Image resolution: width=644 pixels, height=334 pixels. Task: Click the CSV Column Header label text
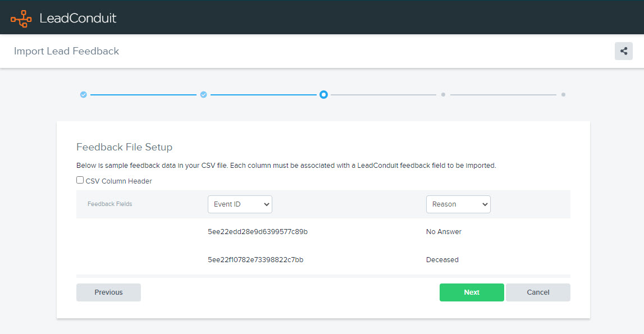118,181
